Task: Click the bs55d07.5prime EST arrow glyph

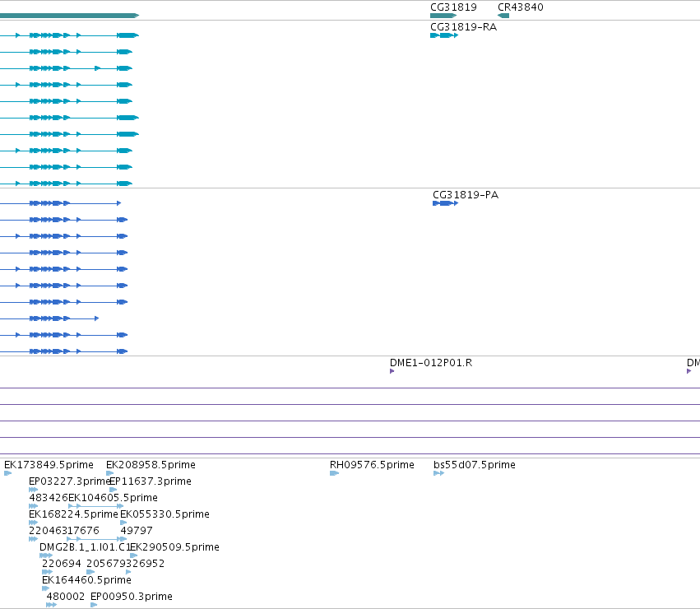Action: pyautogui.click(x=438, y=473)
